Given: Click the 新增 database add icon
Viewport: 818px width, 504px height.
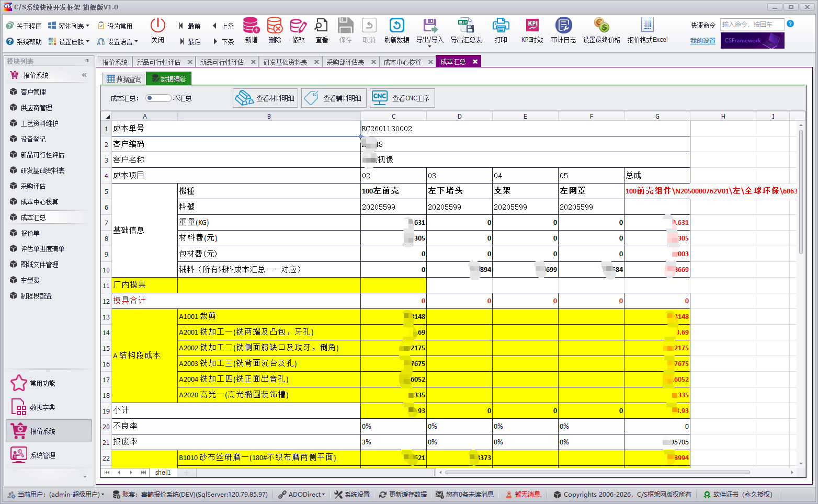Looking at the screenshot, I should (251, 25).
